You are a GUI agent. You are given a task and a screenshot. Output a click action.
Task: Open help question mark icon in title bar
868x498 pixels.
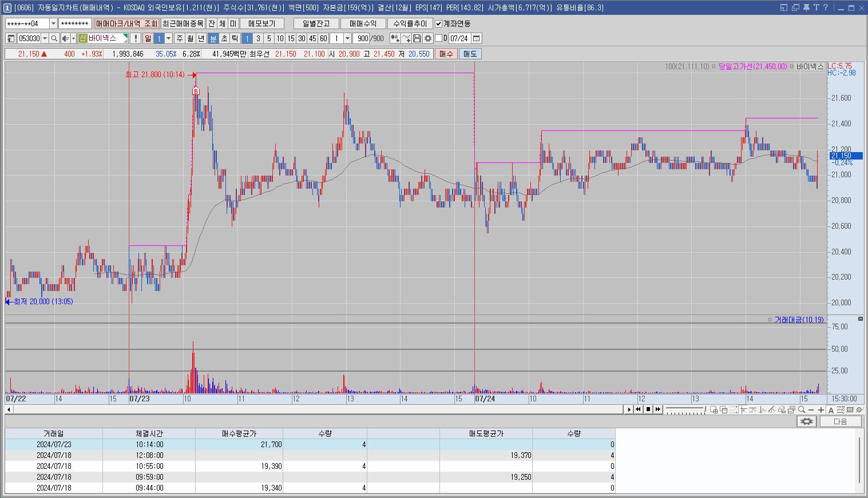(826, 7)
